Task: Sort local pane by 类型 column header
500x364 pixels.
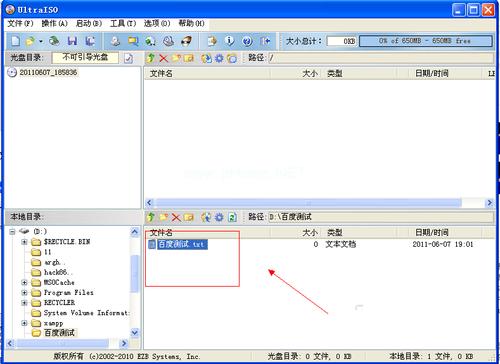Action: 360,233
